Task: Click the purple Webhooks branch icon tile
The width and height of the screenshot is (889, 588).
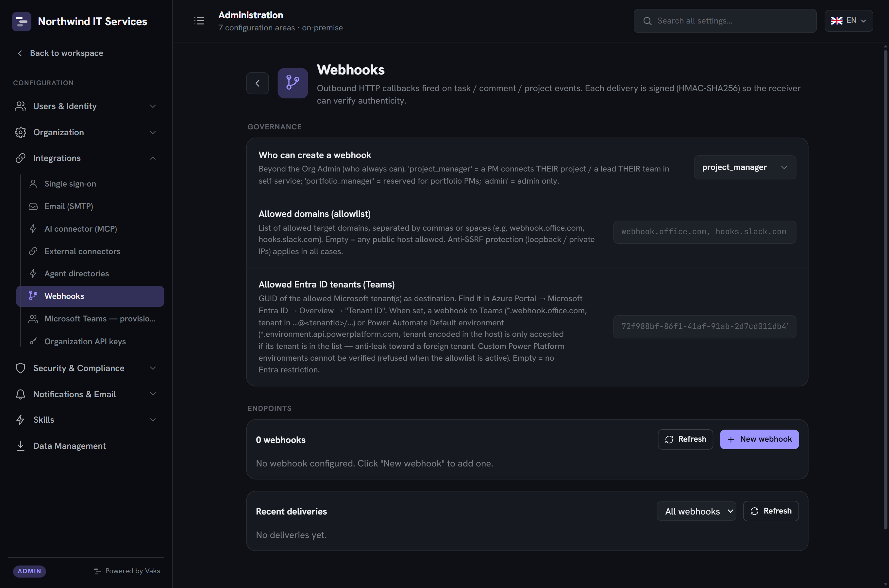Action: (x=293, y=83)
